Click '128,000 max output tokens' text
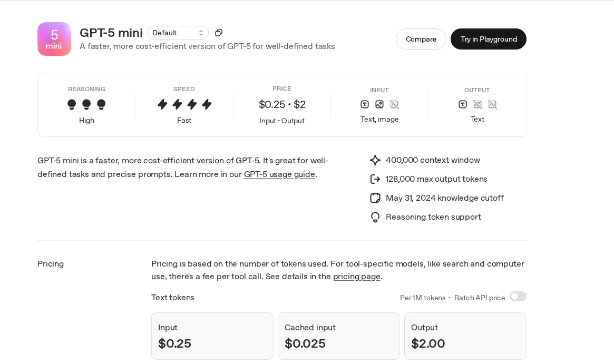Screen dimensions: 614x364 [x=436, y=179]
